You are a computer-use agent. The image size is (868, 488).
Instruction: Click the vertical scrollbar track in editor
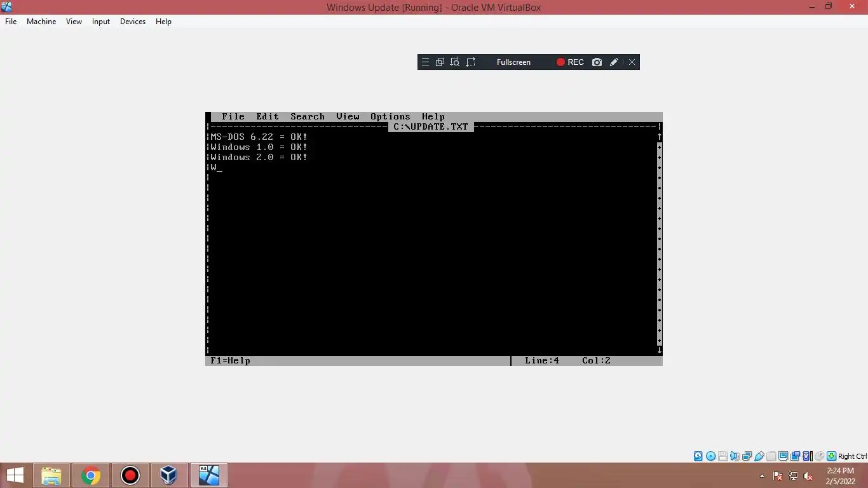(x=660, y=243)
